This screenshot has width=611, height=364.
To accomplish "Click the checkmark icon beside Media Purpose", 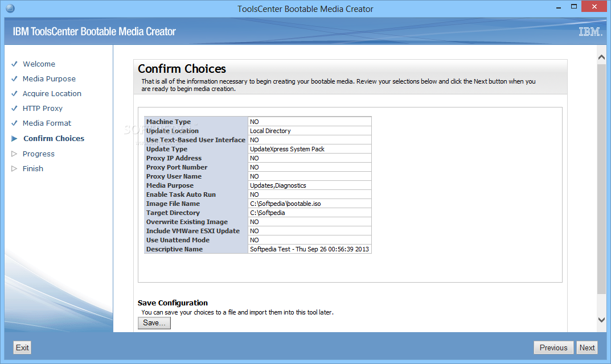I will coord(14,78).
